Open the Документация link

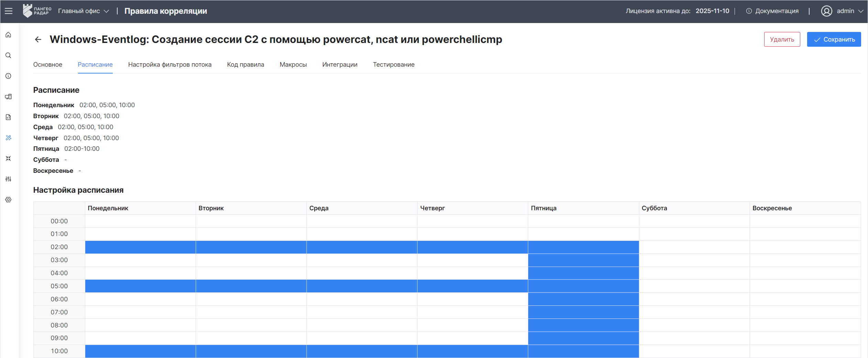772,11
